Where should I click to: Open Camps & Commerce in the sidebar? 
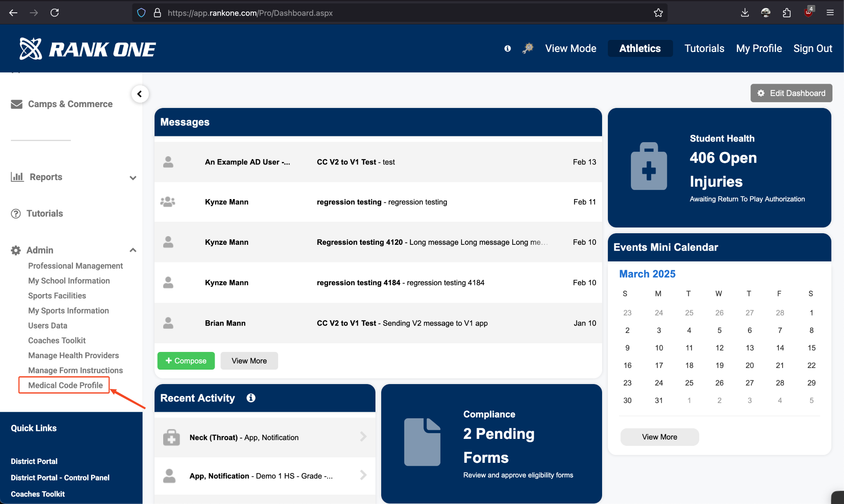point(70,104)
